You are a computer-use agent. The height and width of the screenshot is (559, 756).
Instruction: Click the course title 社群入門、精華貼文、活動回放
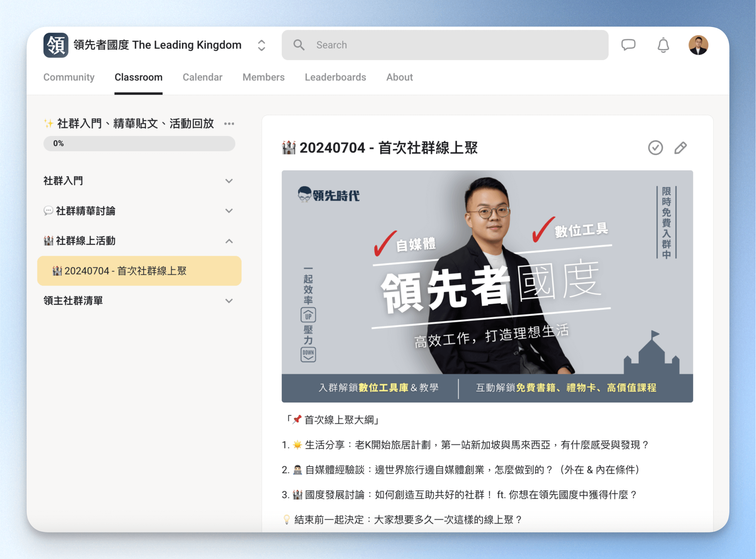(x=129, y=124)
